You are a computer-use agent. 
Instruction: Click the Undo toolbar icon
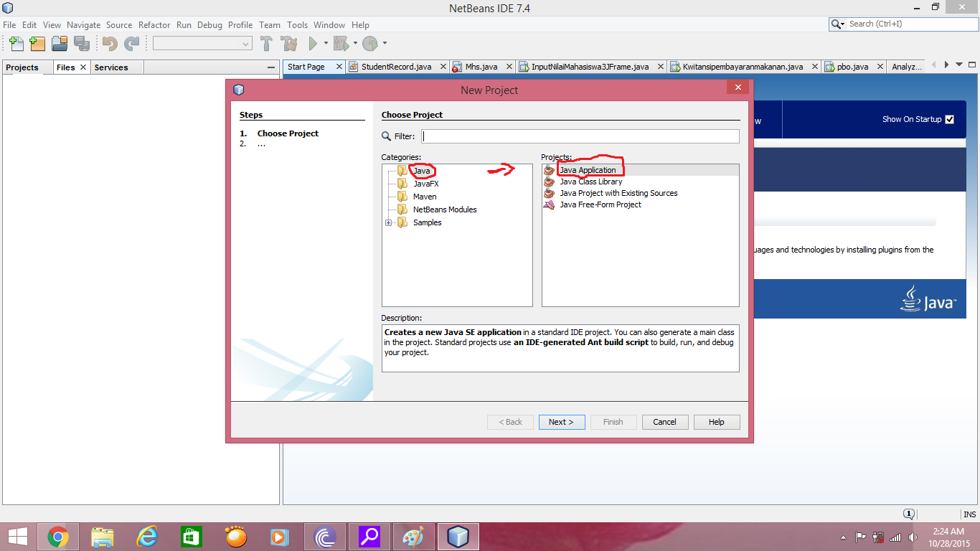110,44
